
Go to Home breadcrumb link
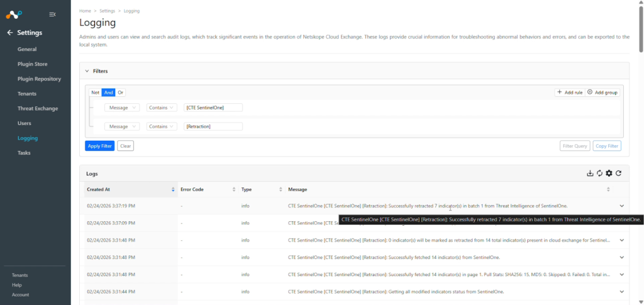[x=85, y=11]
